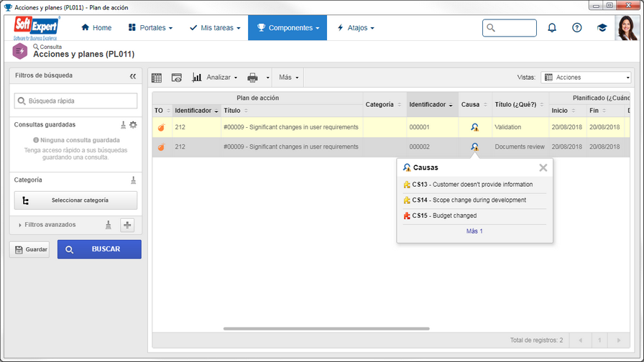Sort by Categoría column header
Screen dimensions: 644x362
click(385, 105)
